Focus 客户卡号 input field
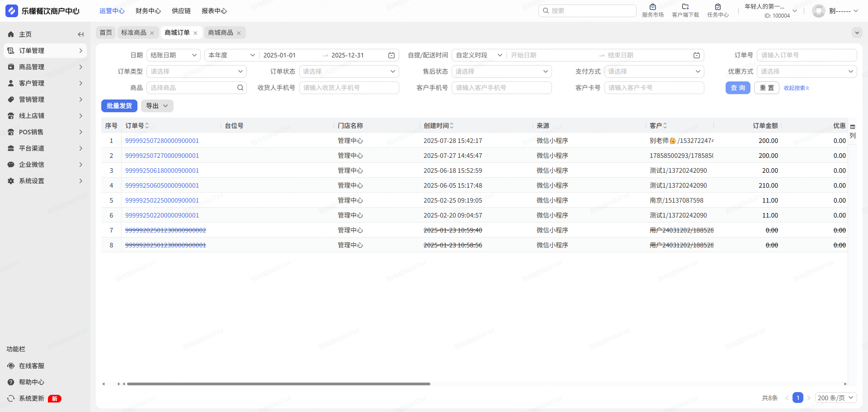 654,88
